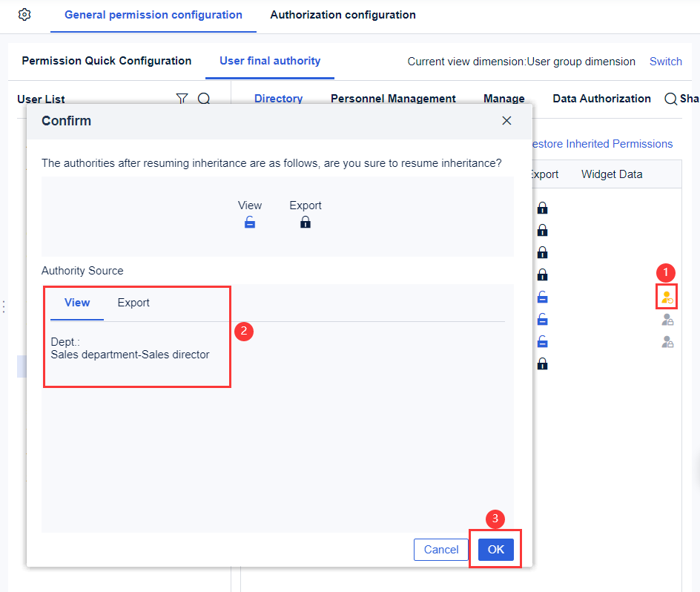
Task: Switch to the Personnel Management tab
Action: click(x=393, y=98)
